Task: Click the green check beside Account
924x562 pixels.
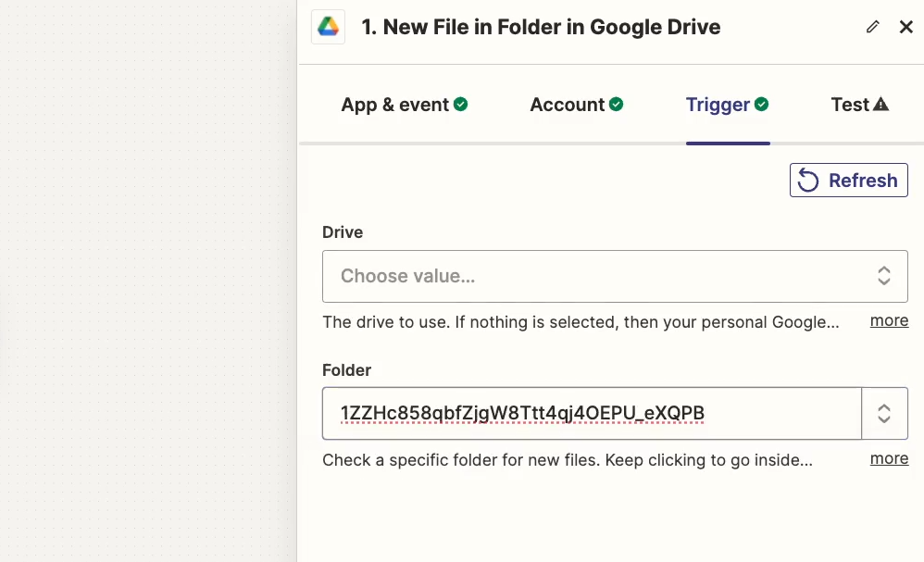Action: pos(617,105)
